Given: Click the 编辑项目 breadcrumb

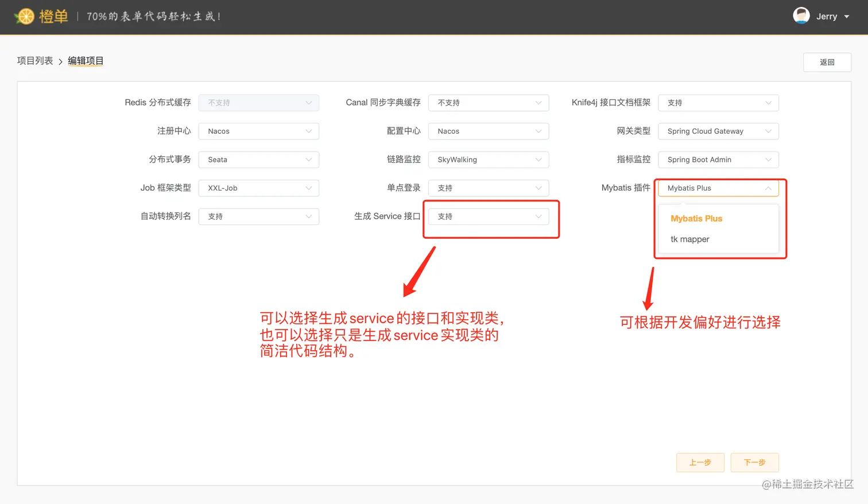Looking at the screenshot, I should click(x=86, y=61).
